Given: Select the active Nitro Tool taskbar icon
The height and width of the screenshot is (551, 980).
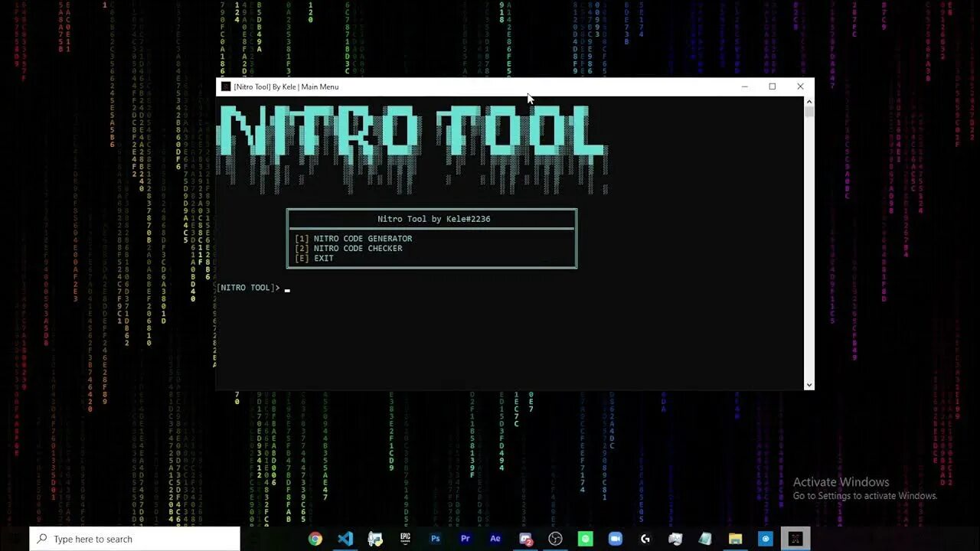Looking at the screenshot, I should pyautogui.click(x=795, y=539).
